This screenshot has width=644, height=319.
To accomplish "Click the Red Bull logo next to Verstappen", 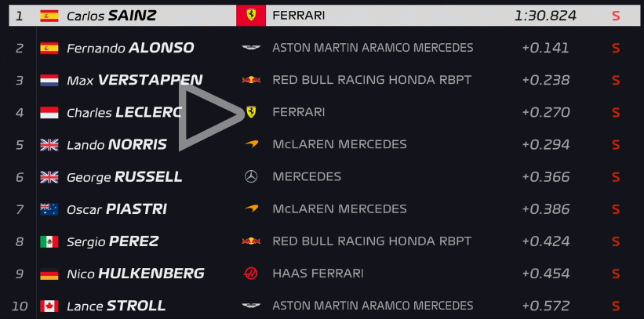I will pyautogui.click(x=251, y=80).
